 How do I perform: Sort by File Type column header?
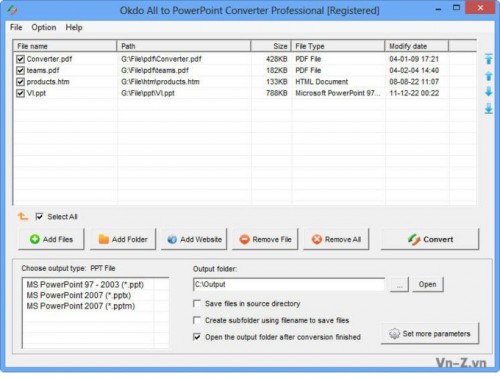point(338,46)
